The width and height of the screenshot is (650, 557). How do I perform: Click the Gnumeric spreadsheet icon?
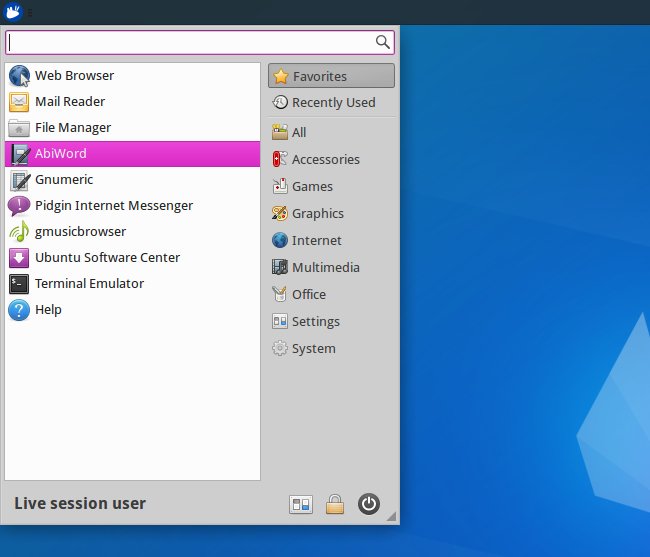click(19, 180)
